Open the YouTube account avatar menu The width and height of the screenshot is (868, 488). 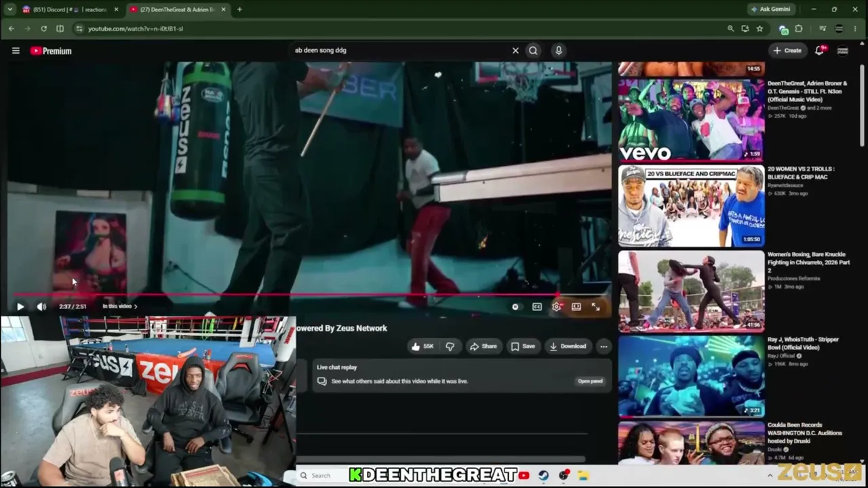tap(842, 50)
